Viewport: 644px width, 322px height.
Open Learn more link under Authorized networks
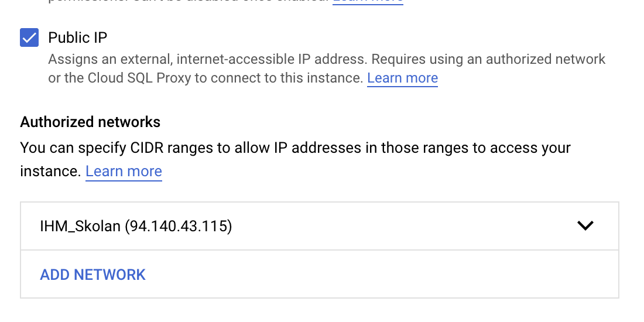tap(124, 172)
